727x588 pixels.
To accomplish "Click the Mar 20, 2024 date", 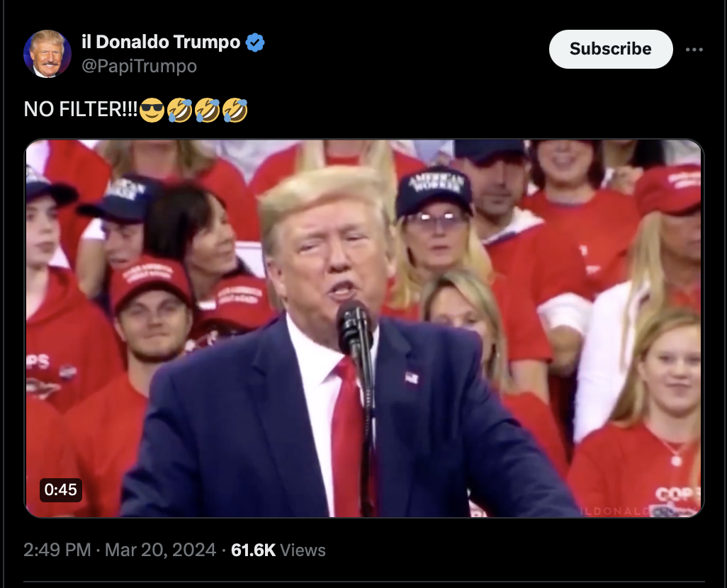I will point(160,550).
